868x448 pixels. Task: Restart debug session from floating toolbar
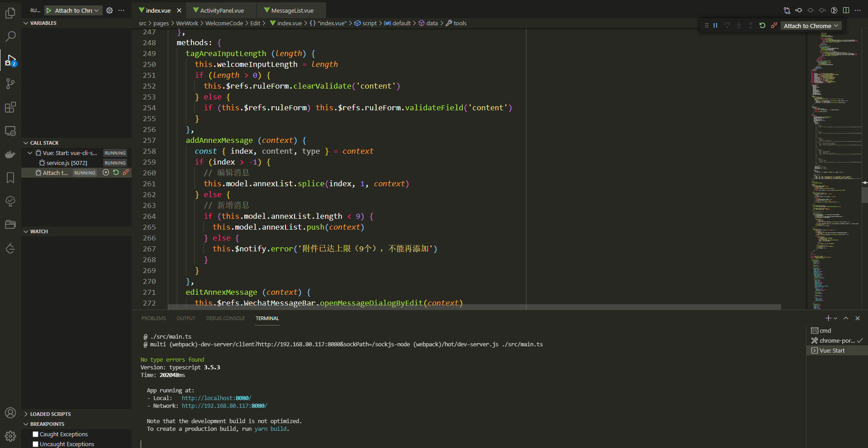coord(763,26)
